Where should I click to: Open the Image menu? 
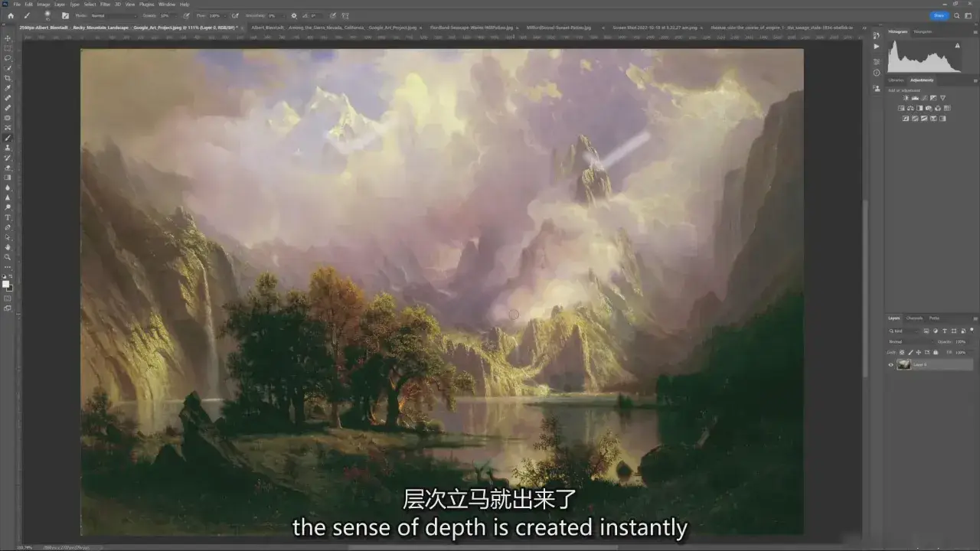[44, 5]
